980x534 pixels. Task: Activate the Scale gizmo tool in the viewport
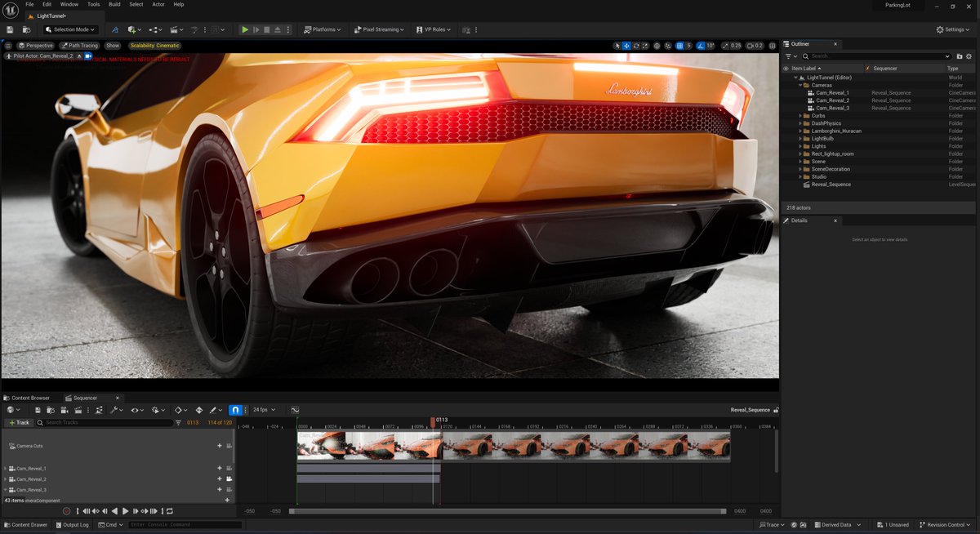[x=645, y=46]
